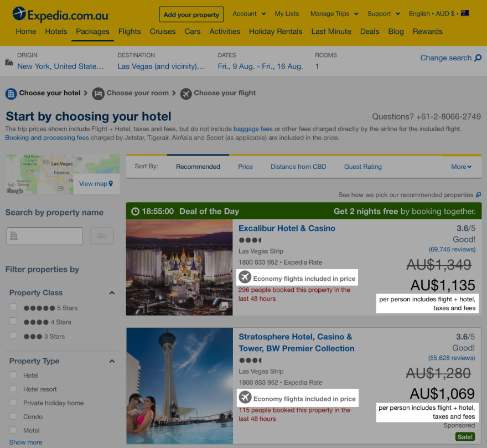Expand the Support dropdown
This screenshot has height=448, width=487.
pos(384,14)
